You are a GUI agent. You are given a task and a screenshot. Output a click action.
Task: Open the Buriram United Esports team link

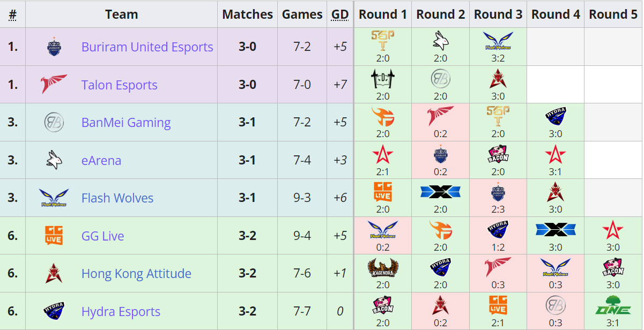(147, 47)
